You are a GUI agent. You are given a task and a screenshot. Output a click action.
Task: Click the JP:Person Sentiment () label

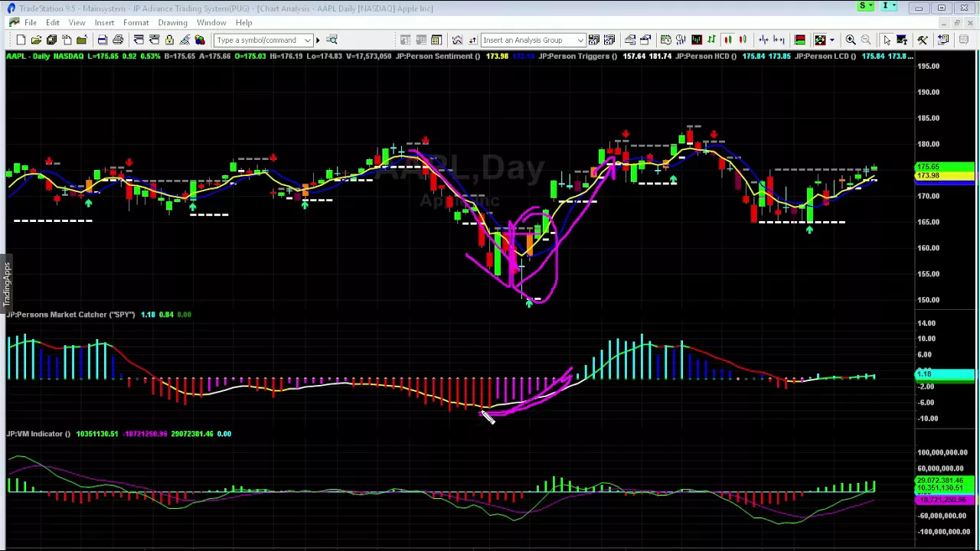pyautogui.click(x=438, y=57)
